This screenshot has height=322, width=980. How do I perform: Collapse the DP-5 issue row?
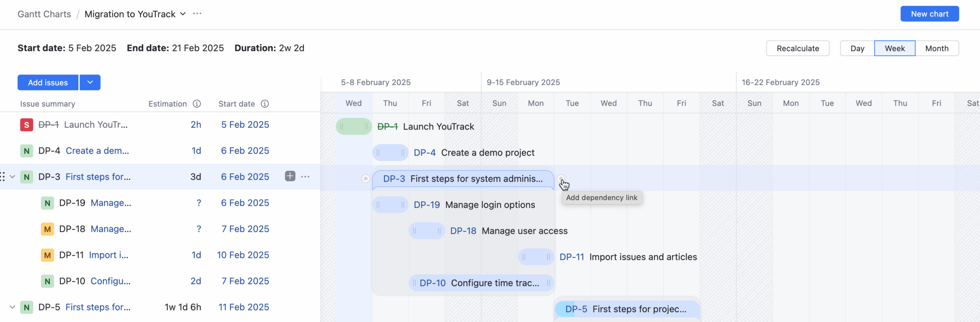pos(12,307)
